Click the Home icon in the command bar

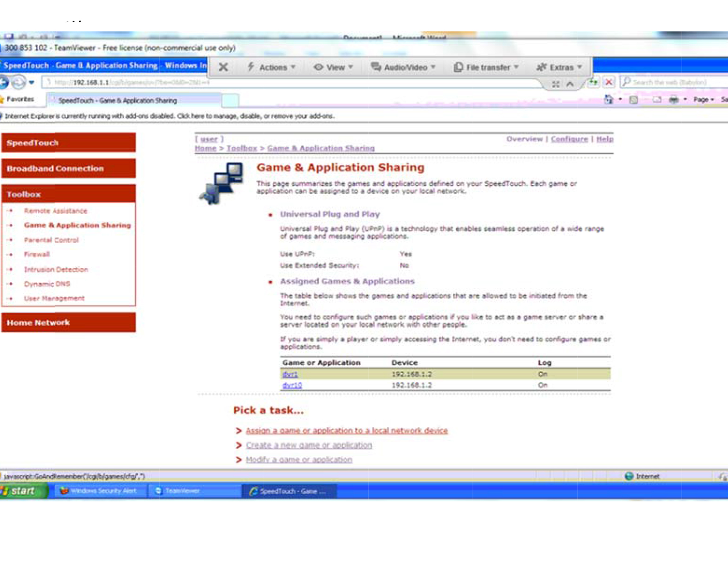click(609, 99)
